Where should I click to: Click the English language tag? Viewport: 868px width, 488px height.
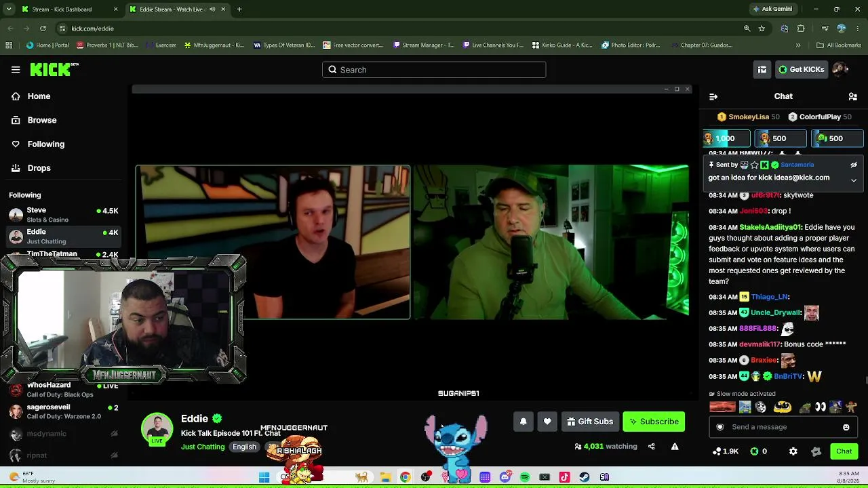245,447
